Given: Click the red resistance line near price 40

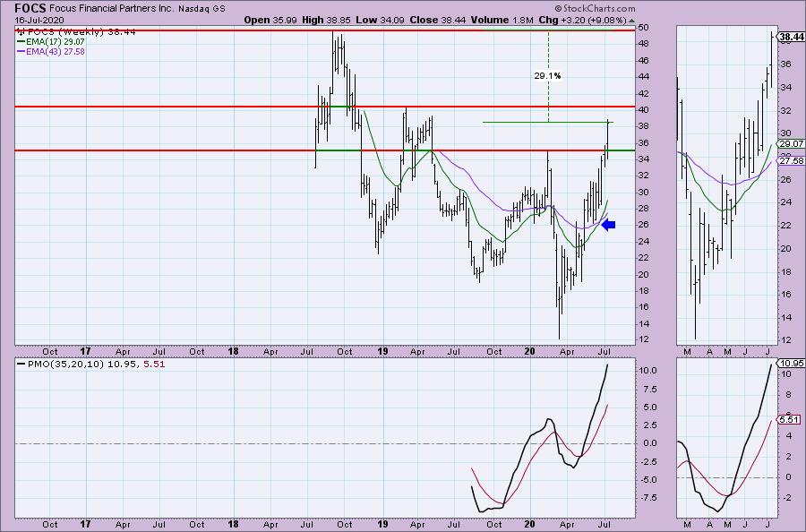Looking at the screenshot, I should pos(325,107).
